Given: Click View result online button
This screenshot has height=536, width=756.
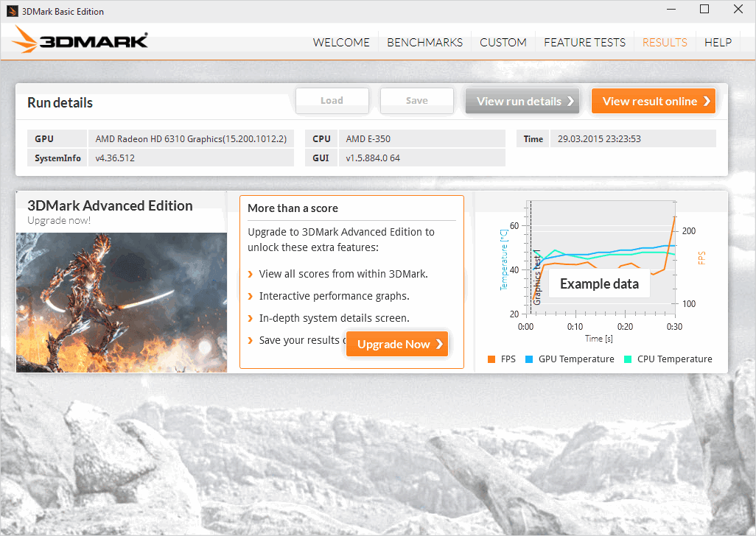Looking at the screenshot, I should 654,101.
